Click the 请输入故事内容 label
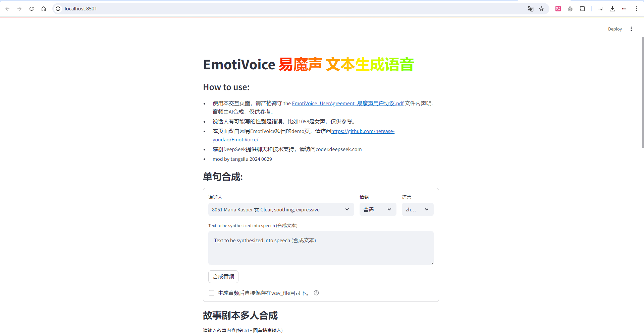The image size is (644, 336). (x=243, y=330)
